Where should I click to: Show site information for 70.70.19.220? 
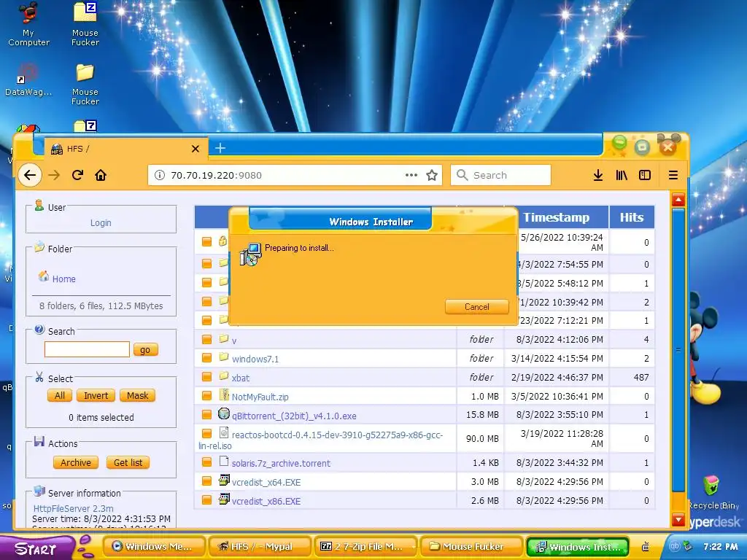[x=160, y=175]
